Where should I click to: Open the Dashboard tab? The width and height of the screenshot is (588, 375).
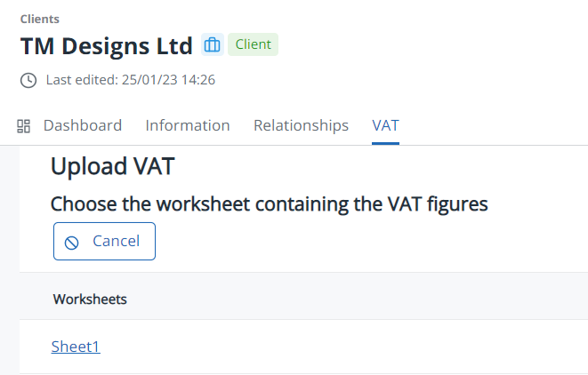(x=83, y=125)
